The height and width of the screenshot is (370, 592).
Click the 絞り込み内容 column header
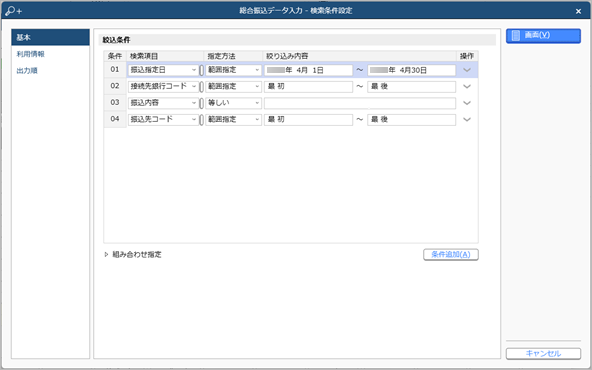tap(359, 56)
